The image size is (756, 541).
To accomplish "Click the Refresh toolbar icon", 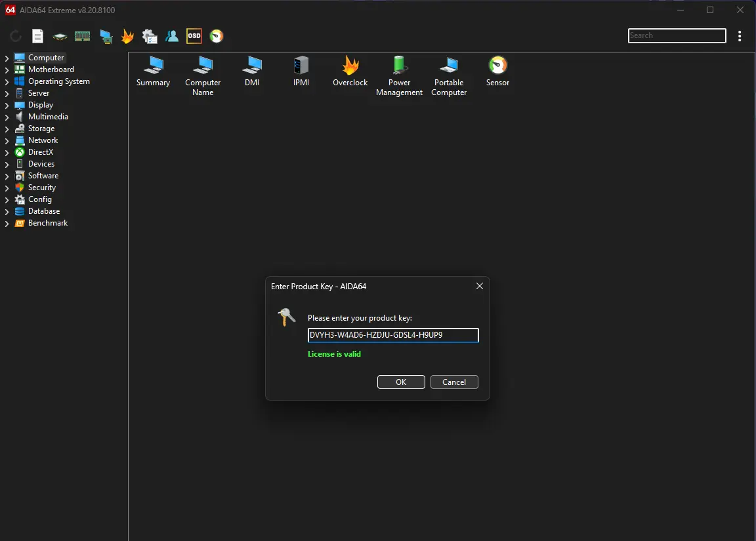I will click(16, 36).
